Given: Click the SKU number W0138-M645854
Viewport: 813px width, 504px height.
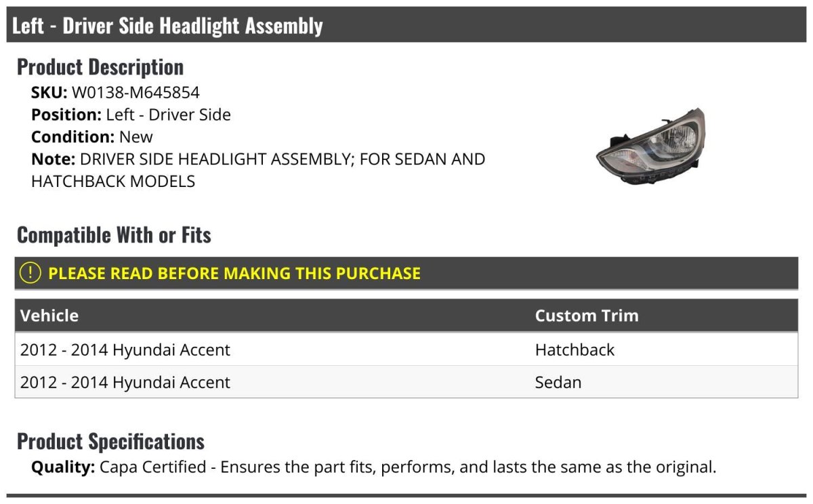Looking at the screenshot, I should click(135, 92).
